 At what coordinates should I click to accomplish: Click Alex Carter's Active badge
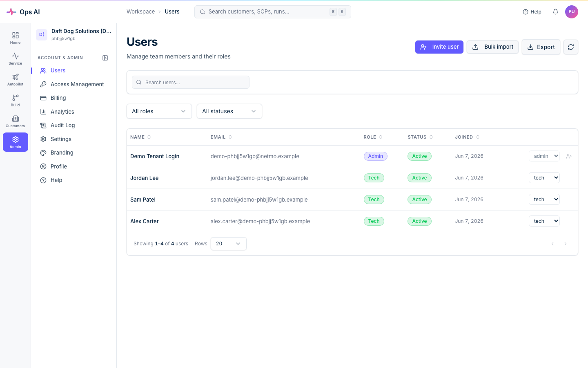[x=419, y=221]
